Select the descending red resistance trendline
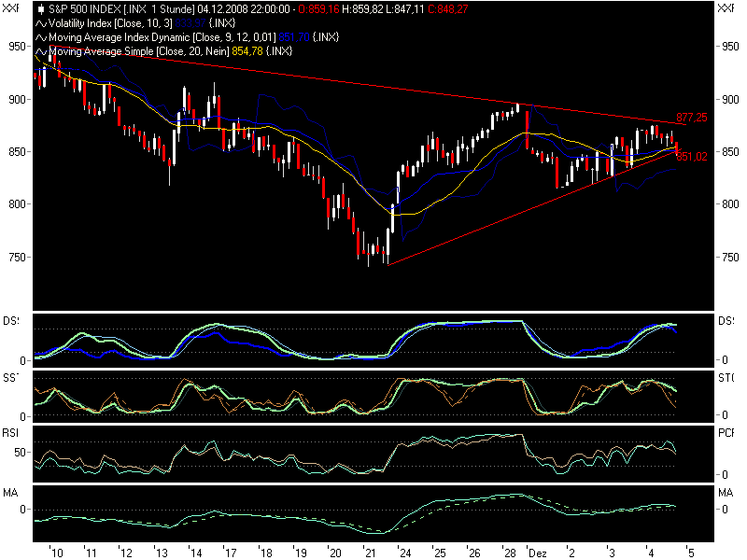This screenshot has height=560, width=747. point(367,85)
